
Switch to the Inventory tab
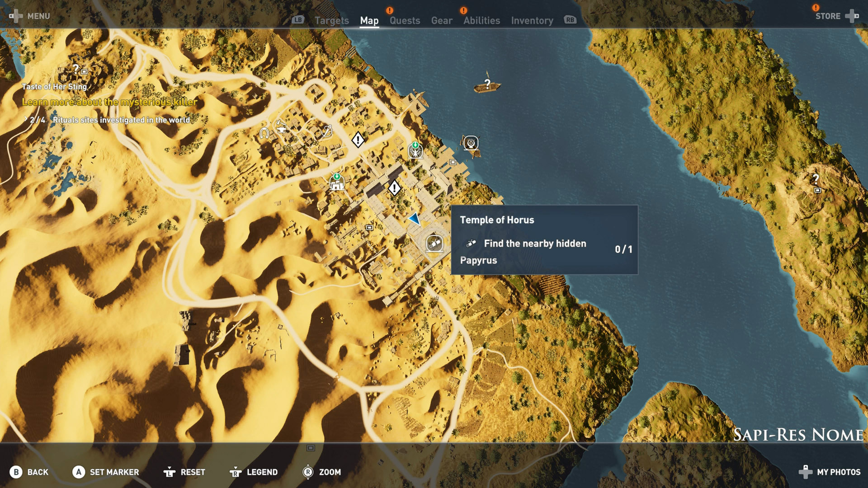coord(532,20)
